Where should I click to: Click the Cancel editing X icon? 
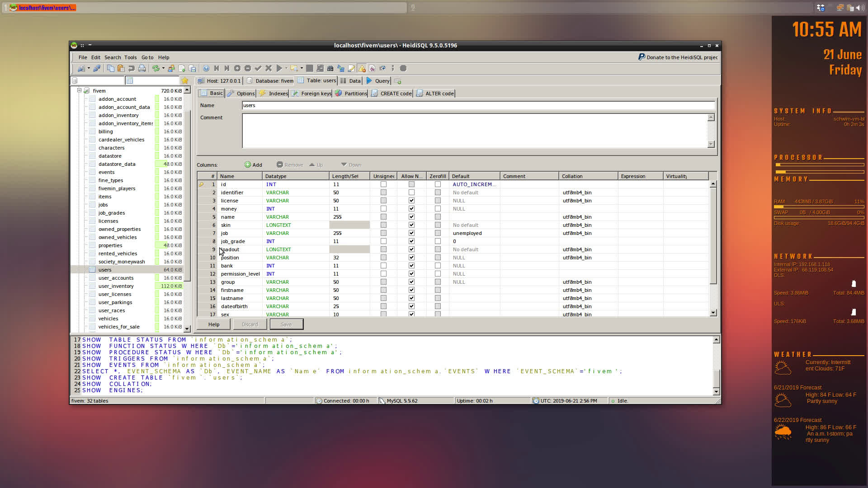tap(269, 69)
